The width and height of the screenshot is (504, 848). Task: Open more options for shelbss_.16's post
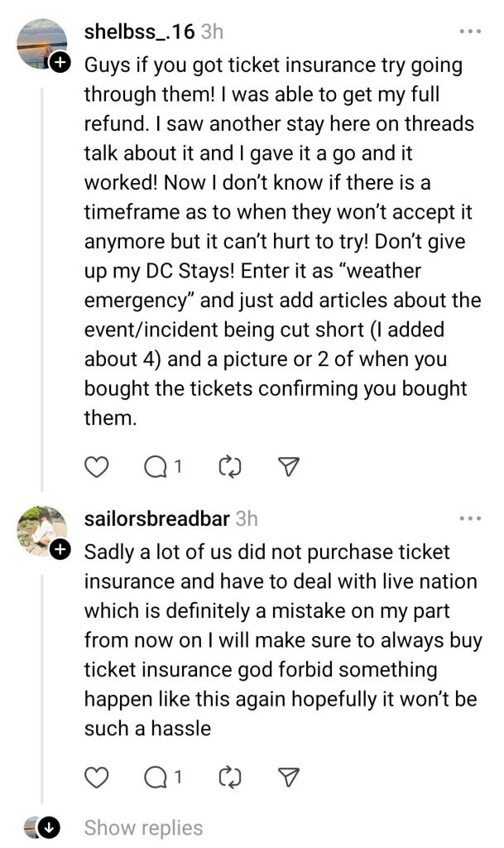click(469, 32)
